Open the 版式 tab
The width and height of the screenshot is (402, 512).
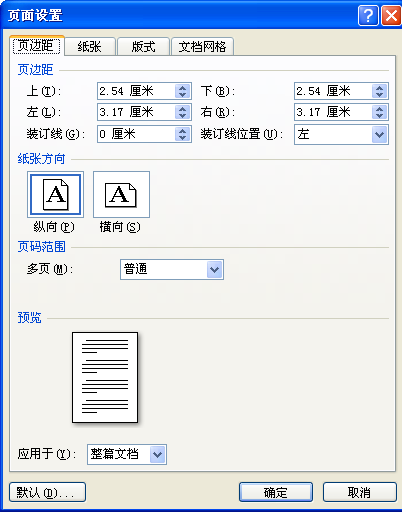click(x=143, y=47)
